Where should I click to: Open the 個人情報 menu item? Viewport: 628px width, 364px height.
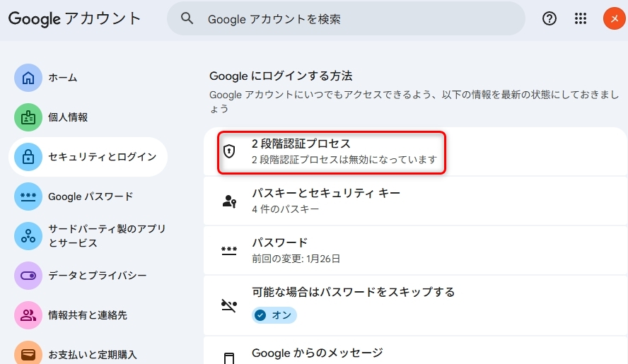pyautogui.click(x=88, y=117)
